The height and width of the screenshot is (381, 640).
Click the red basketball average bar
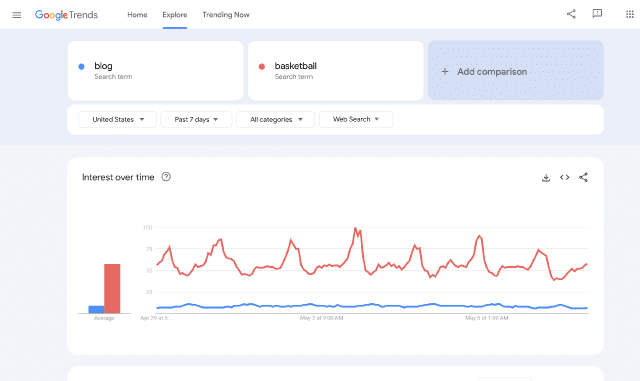click(112, 289)
